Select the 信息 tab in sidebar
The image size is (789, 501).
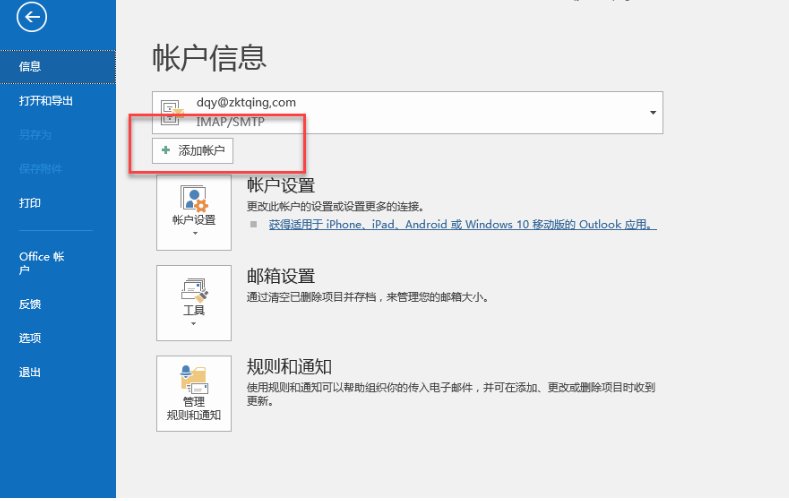coord(57,67)
